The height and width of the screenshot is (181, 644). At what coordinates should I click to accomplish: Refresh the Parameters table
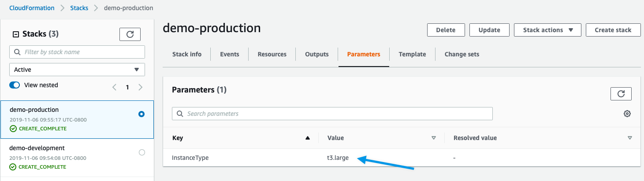tap(621, 94)
